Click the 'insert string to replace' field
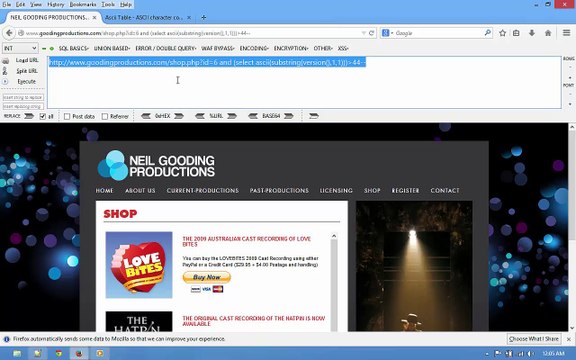 pos(23,97)
